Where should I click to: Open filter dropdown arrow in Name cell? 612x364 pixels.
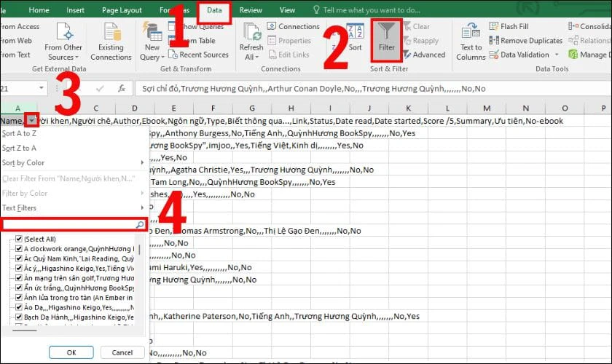point(31,121)
